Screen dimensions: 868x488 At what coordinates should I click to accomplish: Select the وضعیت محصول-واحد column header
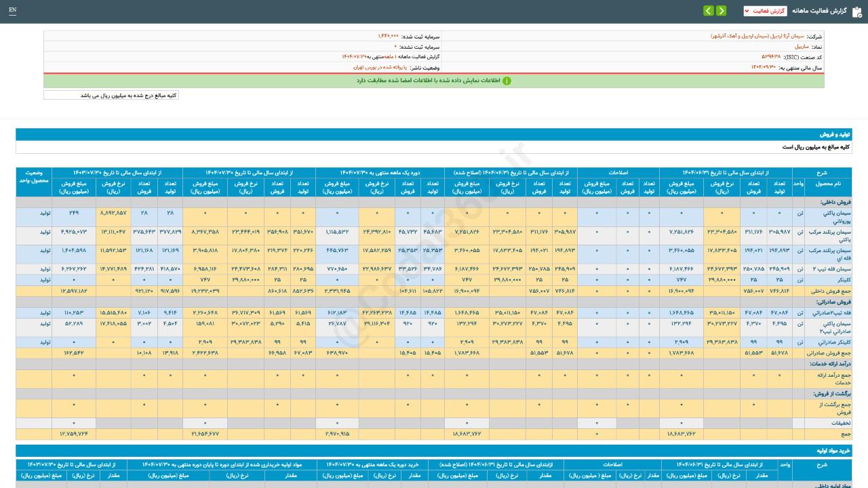pyautogui.click(x=34, y=178)
